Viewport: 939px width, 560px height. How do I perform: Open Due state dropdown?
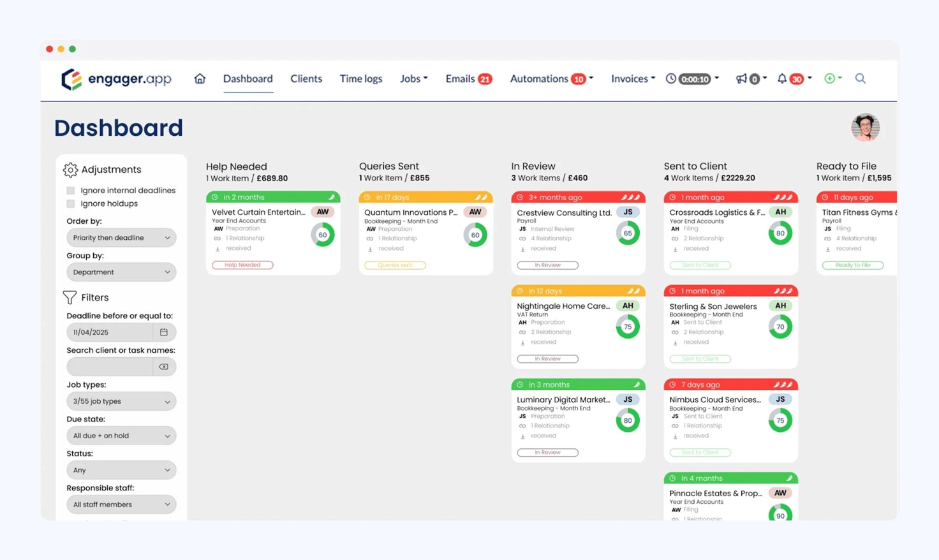tap(121, 436)
